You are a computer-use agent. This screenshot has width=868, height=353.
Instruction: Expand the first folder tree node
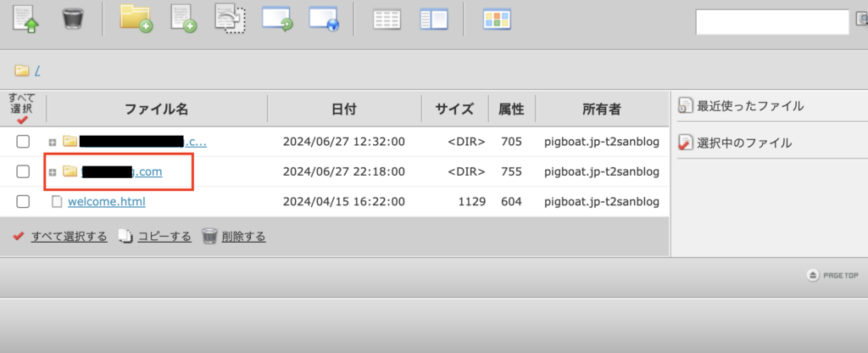pos(53,142)
